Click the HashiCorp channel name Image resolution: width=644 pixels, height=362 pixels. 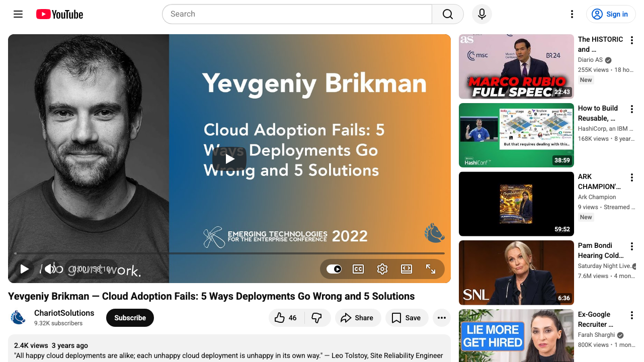pyautogui.click(x=605, y=129)
